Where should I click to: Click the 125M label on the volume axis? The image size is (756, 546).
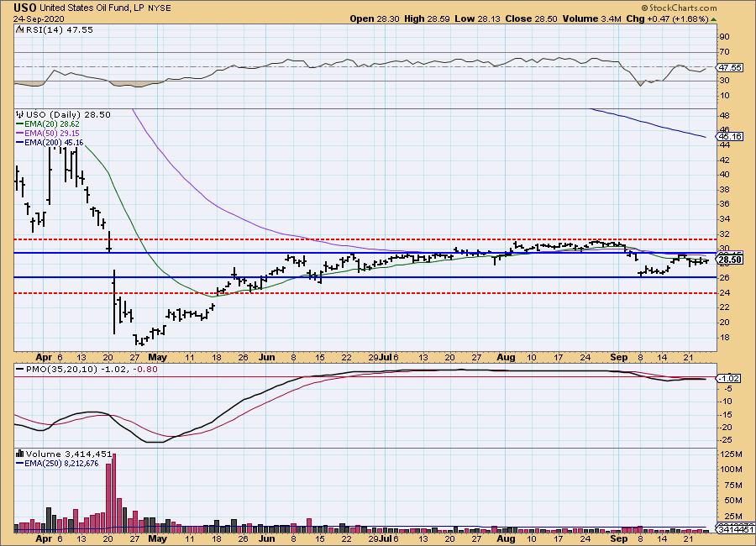pyautogui.click(x=731, y=454)
